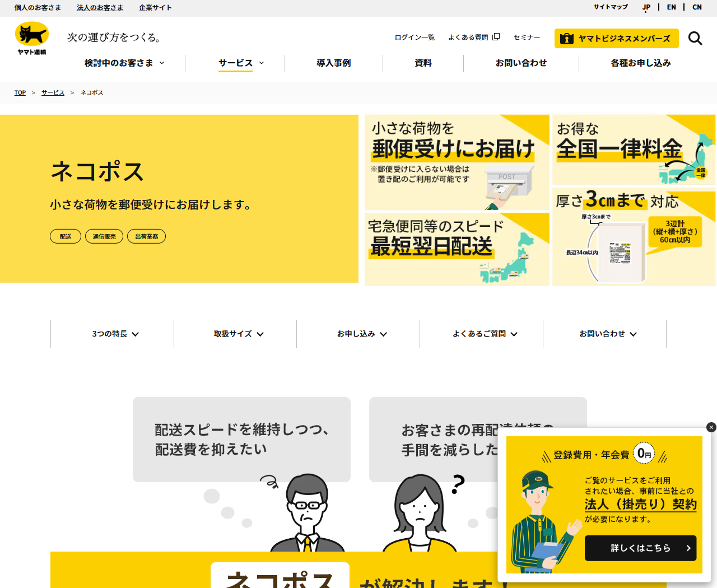Click the 最短翌日配送 feature banner
This screenshot has height=588, width=717.
coord(457,249)
